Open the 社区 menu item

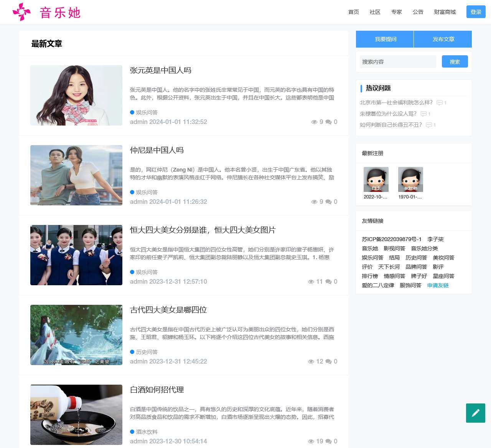[x=374, y=12]
